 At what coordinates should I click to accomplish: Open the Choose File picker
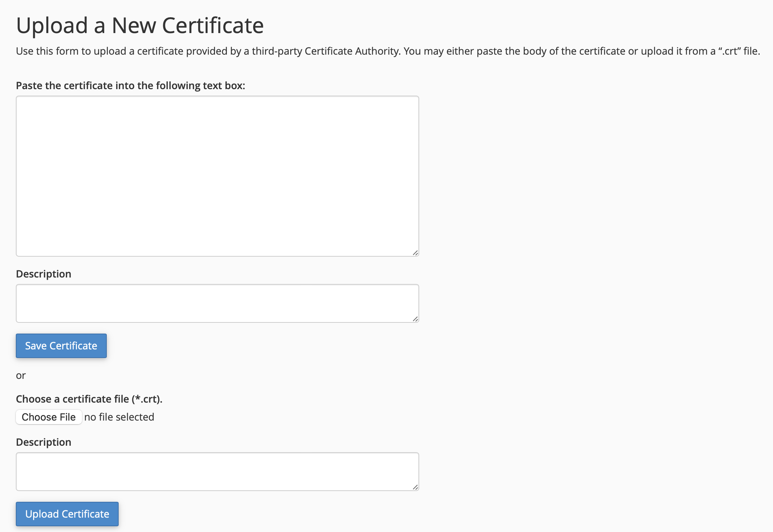49,417
